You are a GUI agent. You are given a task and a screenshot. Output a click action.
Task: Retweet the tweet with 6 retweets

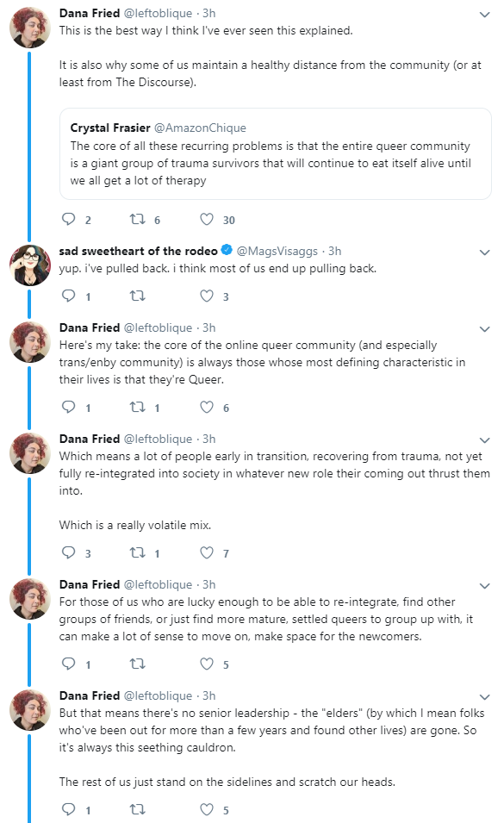click(137, 219)
